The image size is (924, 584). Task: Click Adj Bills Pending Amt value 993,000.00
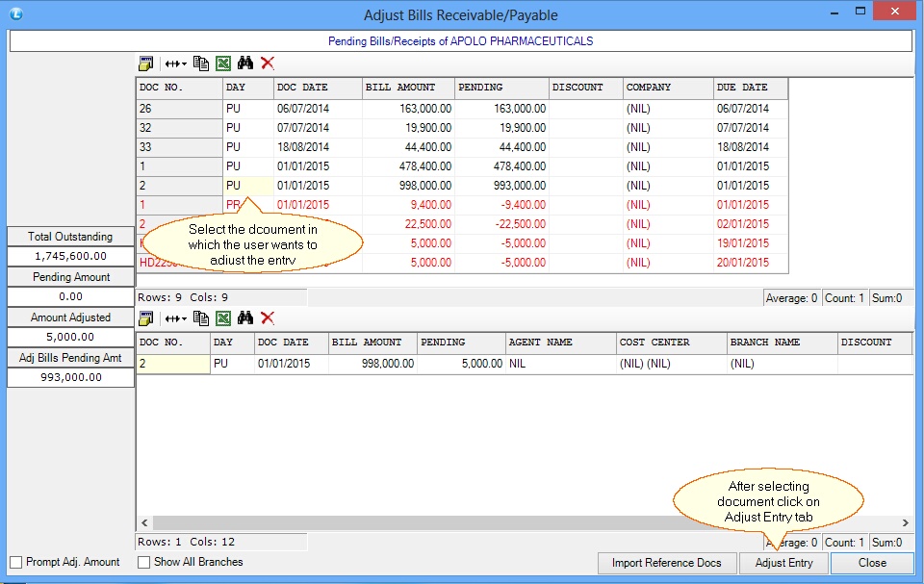click(70, 377)
